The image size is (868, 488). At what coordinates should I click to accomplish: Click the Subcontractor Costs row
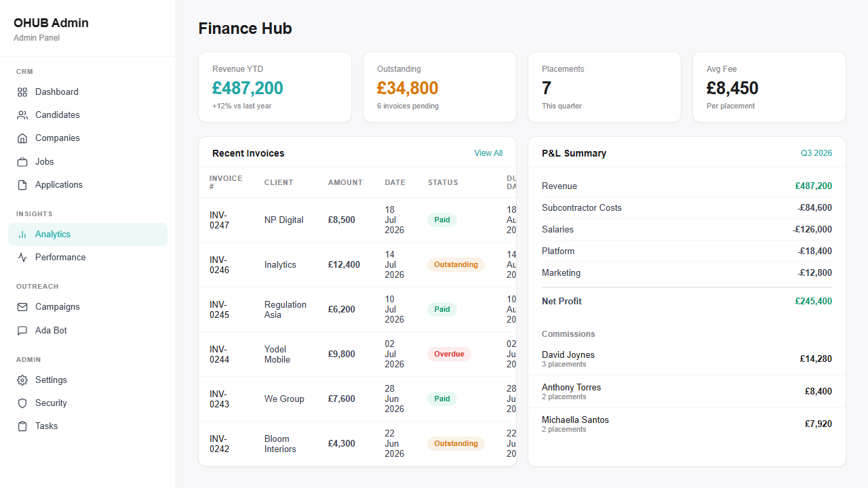point(687,208)
